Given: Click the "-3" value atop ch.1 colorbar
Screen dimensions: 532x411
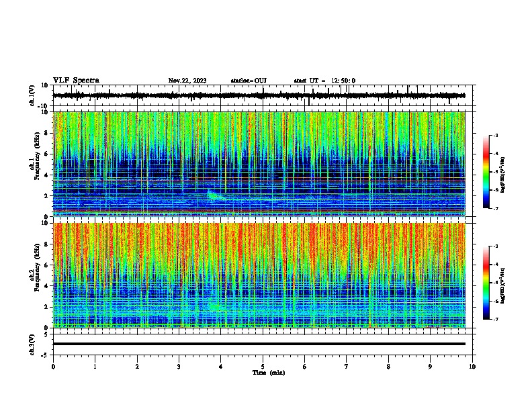Looking at the screenshot, I should click(x=496, y=135).
